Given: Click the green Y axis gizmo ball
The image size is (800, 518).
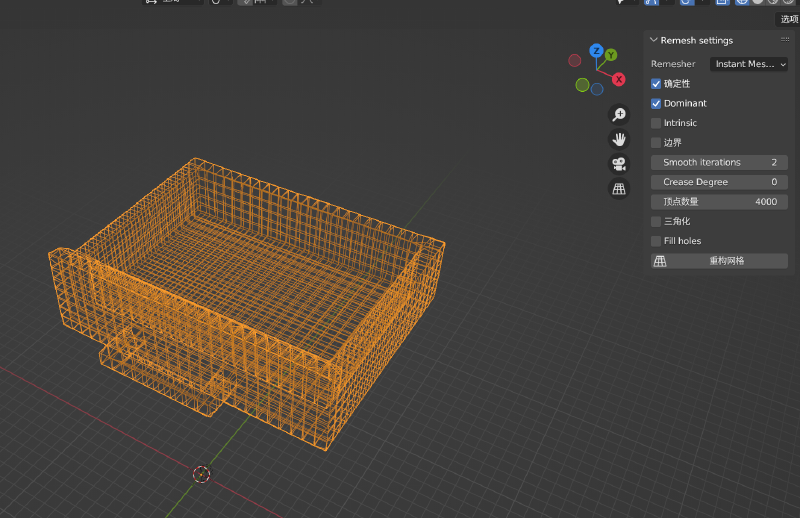Looking at the screenshot, I should tap(610, 56).
